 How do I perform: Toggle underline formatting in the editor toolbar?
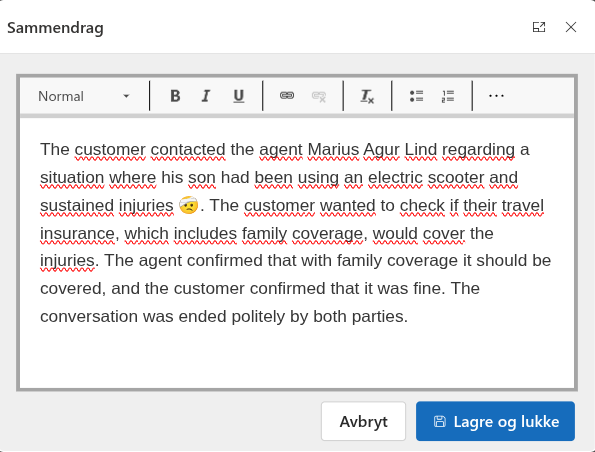[238, 96]
